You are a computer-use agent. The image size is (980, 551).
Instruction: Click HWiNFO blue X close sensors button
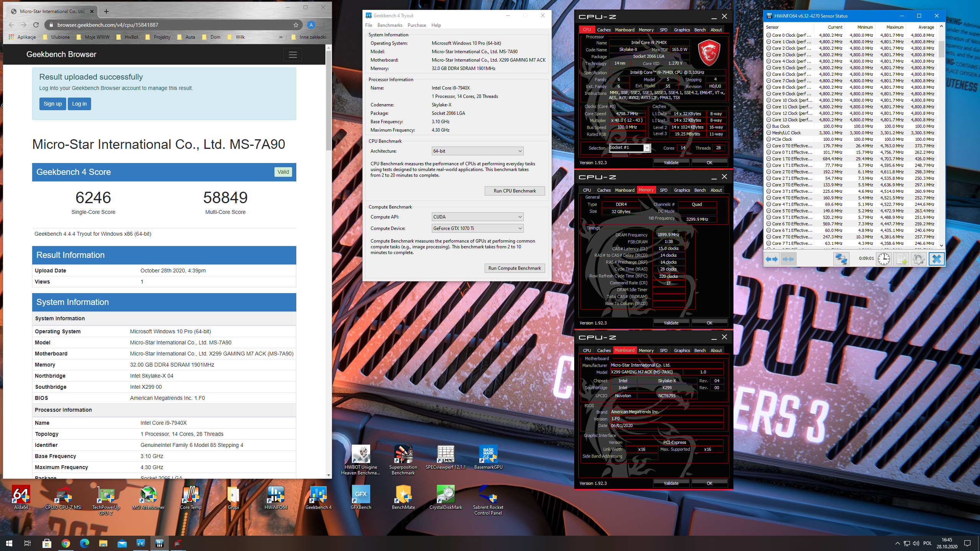[x=936, y=259]
